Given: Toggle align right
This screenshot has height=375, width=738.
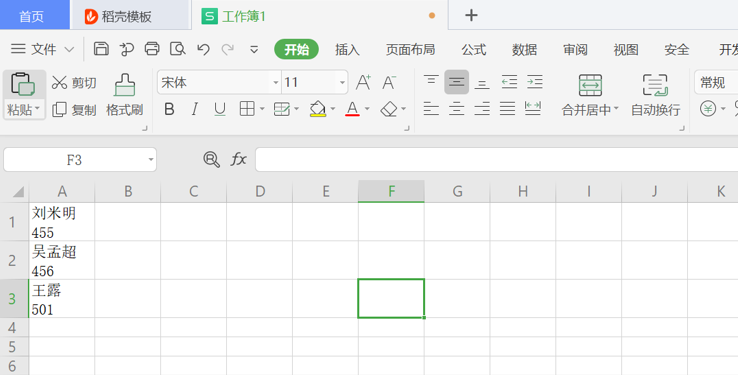Looking at the screenshot, I should (x=481, y=109).
